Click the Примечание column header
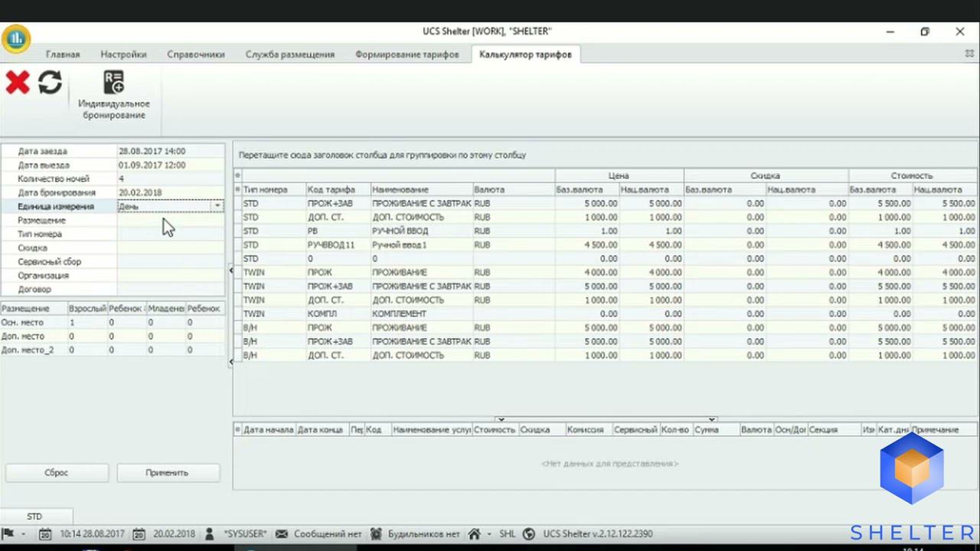 click(944, 429)
